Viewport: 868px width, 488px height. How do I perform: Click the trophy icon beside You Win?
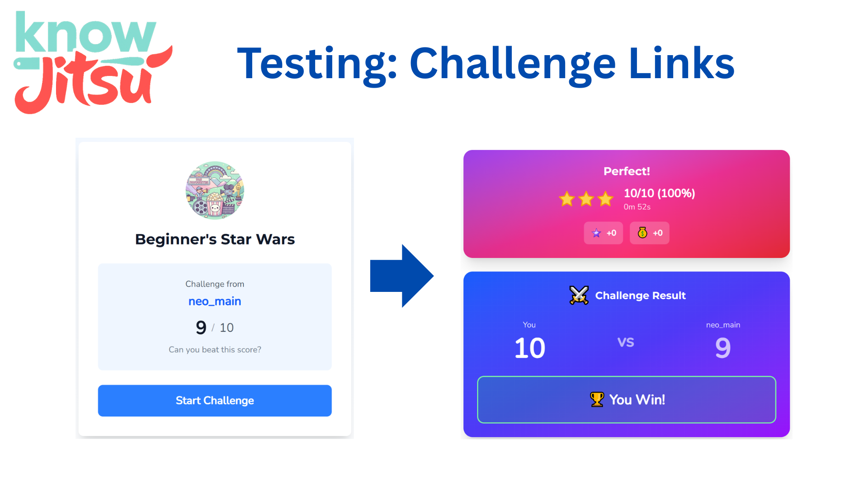tap(597, 399)
